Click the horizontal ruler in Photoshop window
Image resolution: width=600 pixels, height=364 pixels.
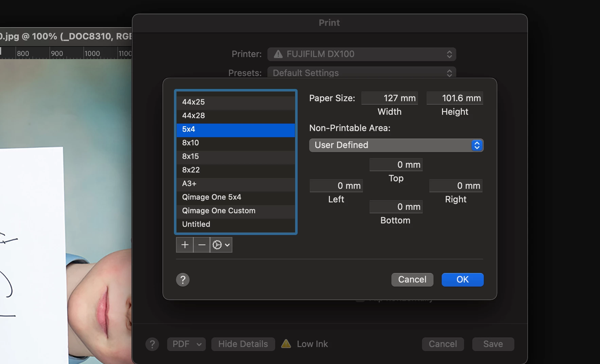point(66,53)
